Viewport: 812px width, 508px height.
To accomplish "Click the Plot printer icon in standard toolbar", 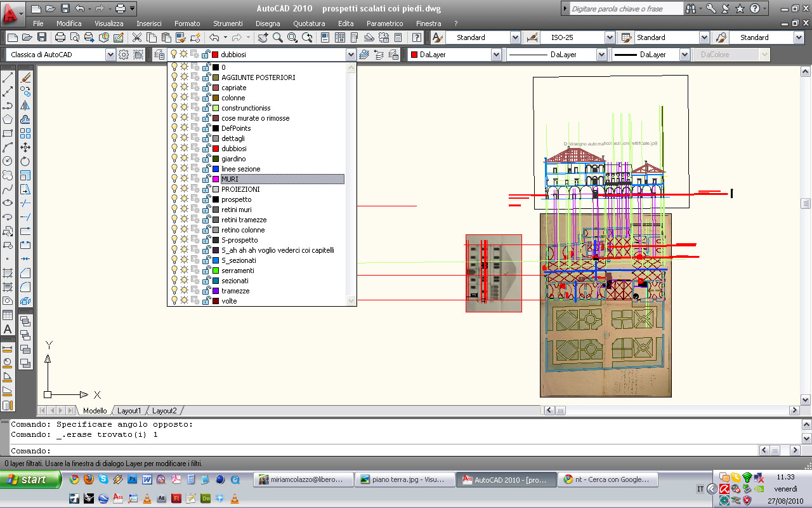I will pyautogui.click(x=60, y=37).
